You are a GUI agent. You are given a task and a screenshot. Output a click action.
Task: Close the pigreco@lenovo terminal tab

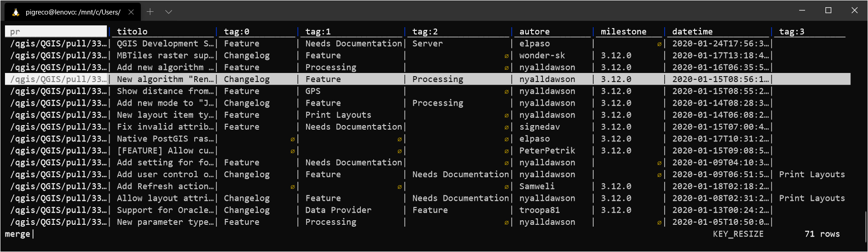click(x=131, y=12)
